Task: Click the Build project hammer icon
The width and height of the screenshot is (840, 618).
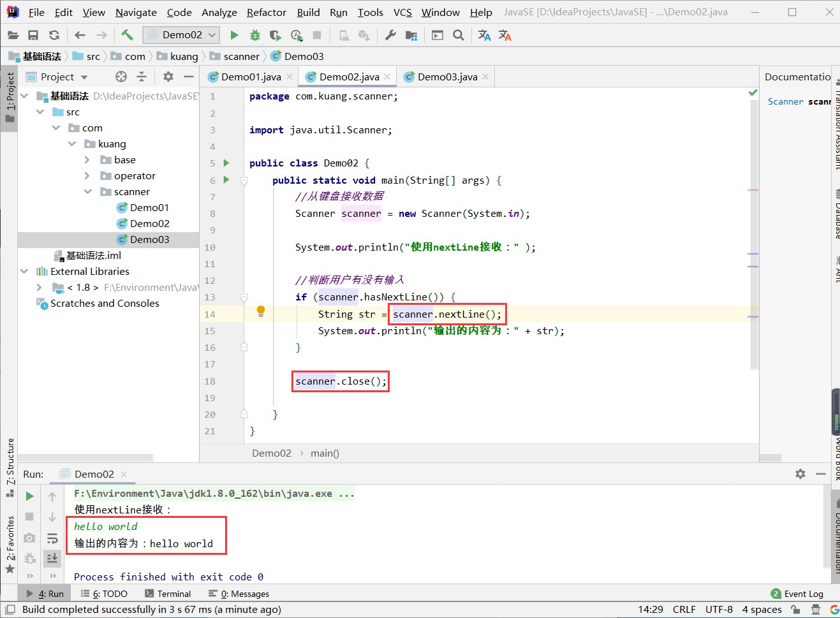Action: pyautogui.click(x=127, y=35)
